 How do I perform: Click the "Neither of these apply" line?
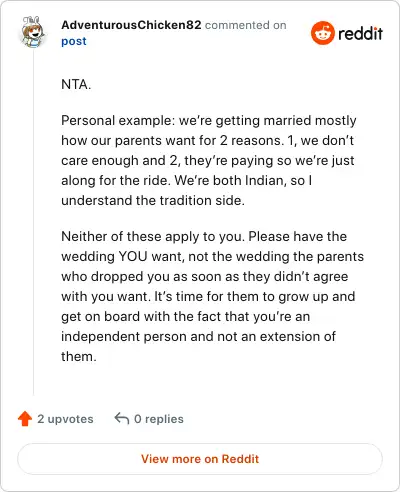pos(204,236)
